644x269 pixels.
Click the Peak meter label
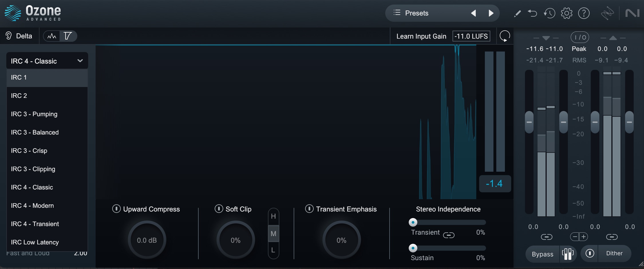pos(579,49)
